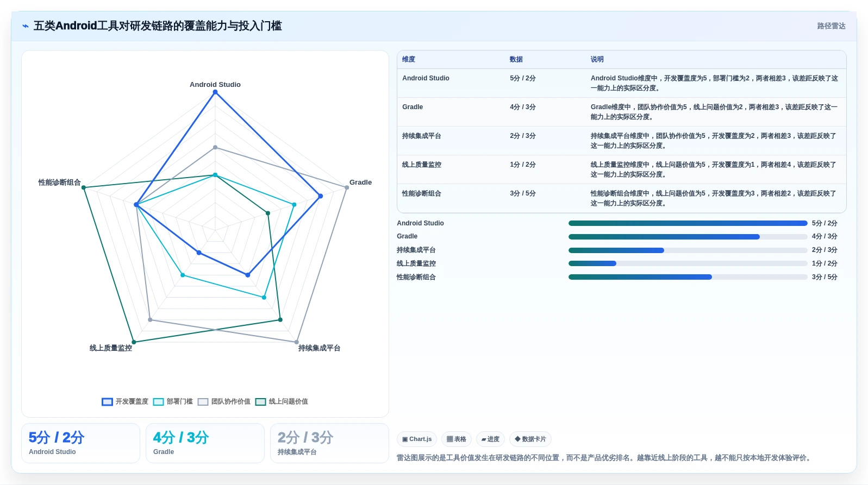Select 线上质量监控 table row name
Screen dimensions: 868x485
[422, 165]
